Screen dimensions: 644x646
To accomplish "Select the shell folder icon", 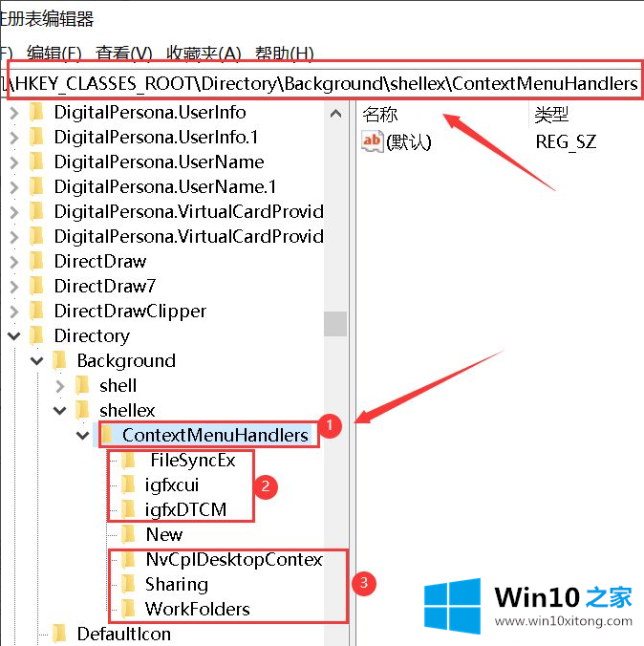I will pyautogui.click(x=82, y=385).
